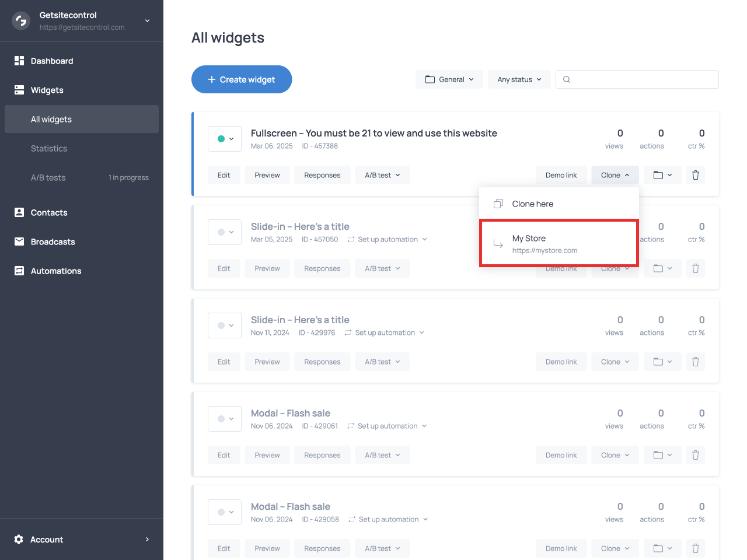Open the Any status filter dropdown
Viewport: 747px width, 560px height.
(x=519, y=79)
